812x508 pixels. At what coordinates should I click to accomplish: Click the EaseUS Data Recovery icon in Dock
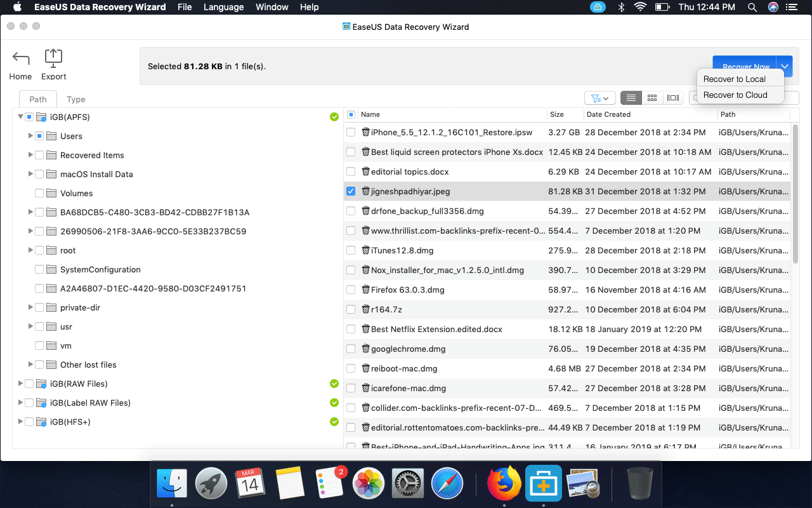(543, 483)
